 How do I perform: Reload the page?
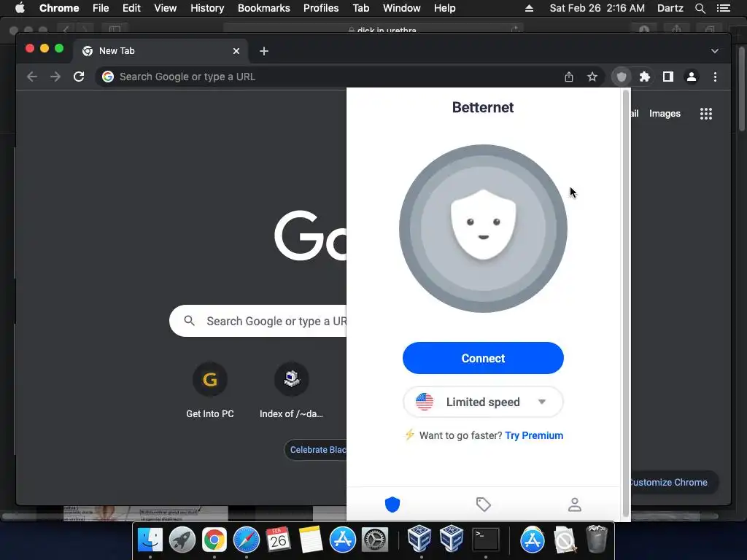[79, 77]
